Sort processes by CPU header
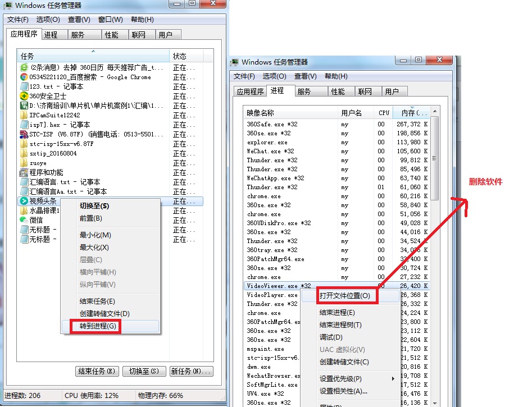The height and width of the screenshot is (407, 532). pyautogui.click(x=383, y=113)
